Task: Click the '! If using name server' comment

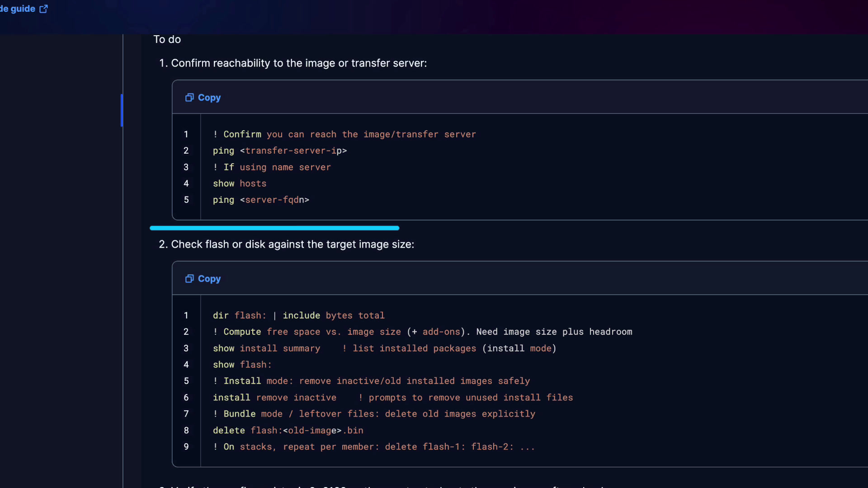Action: pyautogui.click(x=272, y=167)
